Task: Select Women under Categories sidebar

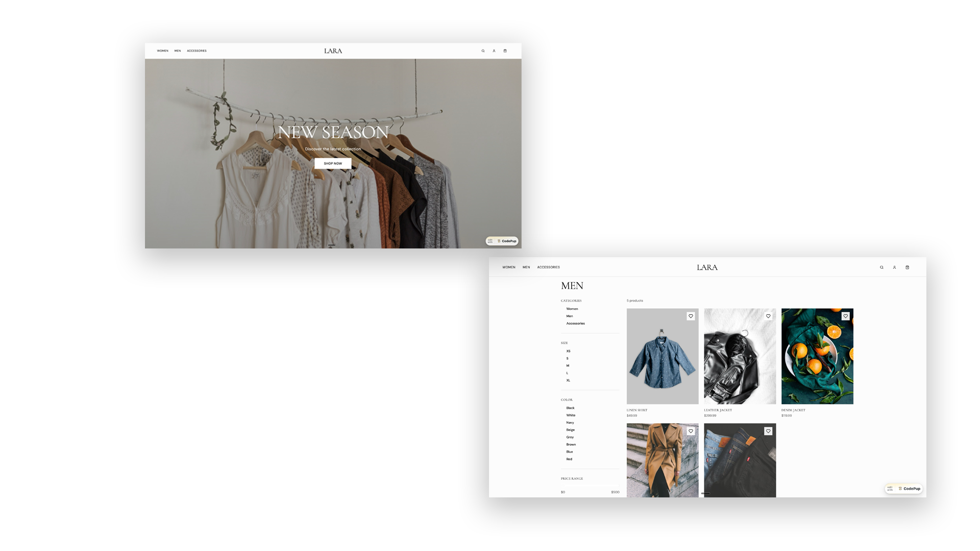Action: point(572,308)
